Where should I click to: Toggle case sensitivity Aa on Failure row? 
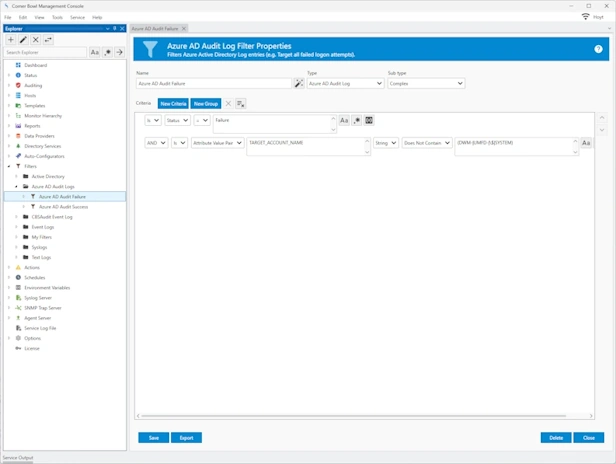coord(344,120)
